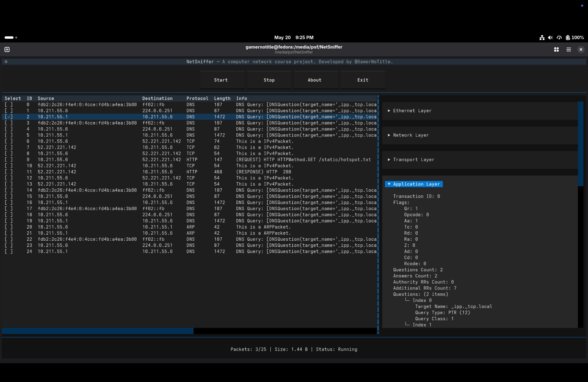Screen dimensions: 588x382
Task: Open the terminal hamburger menu
Action: 568,50
